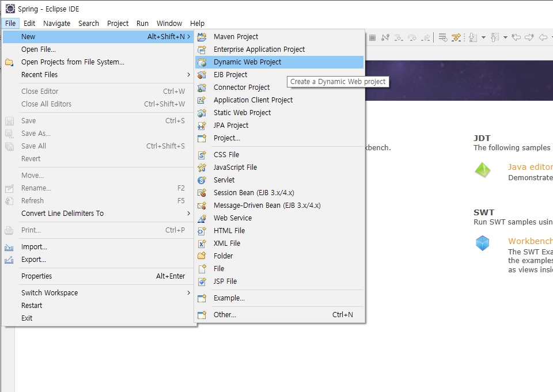Screen dimensions: 553x392
Task: Open the Previous Annotation dropdown arrow
Action: 505,37
